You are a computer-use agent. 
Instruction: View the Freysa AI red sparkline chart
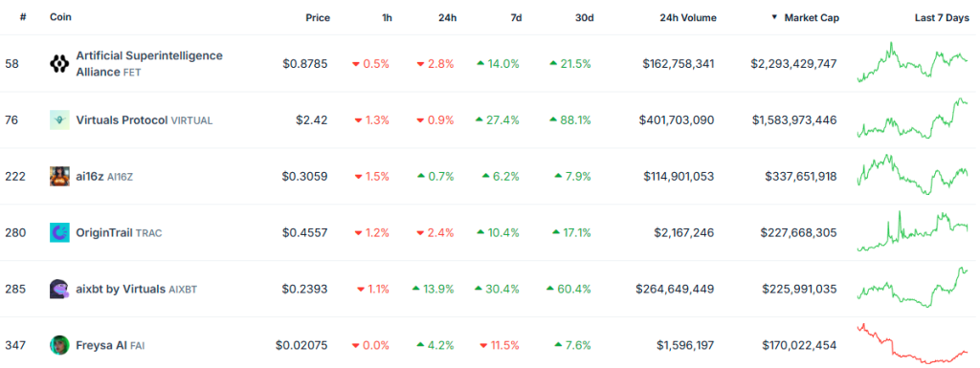[x=912, y=344]
